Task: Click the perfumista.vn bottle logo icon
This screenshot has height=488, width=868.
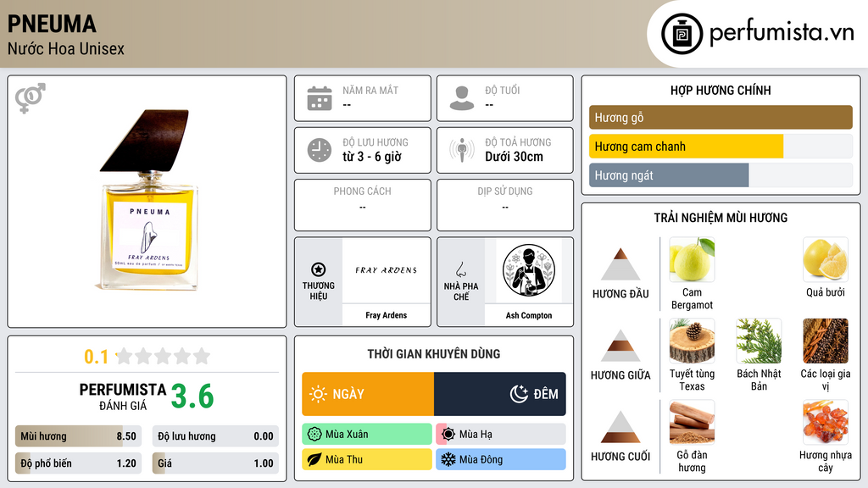Action: click(x=682, y=34)
